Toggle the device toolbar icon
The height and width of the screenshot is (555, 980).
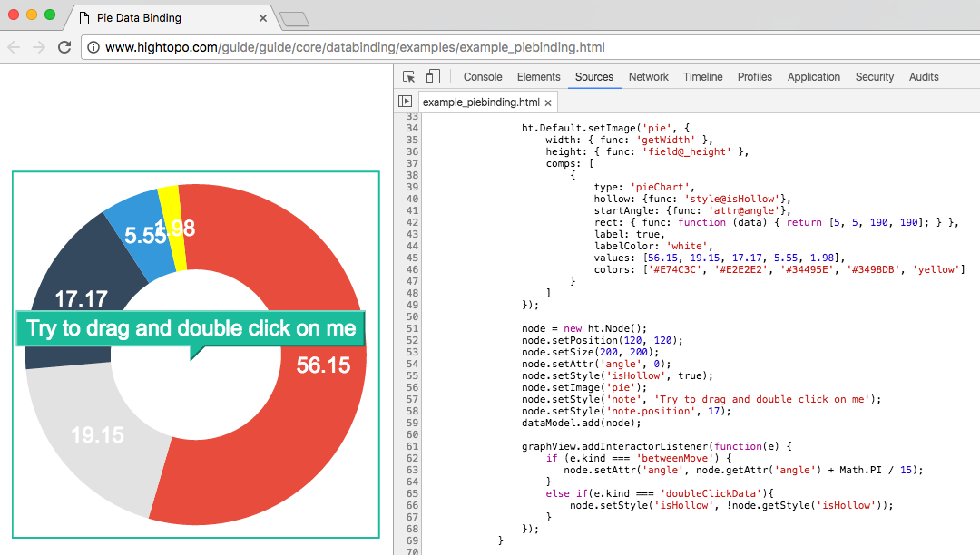pyautogui.click(x=433, y=76)
